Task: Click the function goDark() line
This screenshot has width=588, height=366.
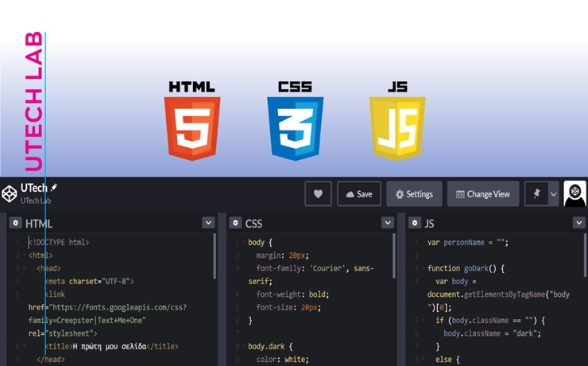Action: (x=466, y=268)
